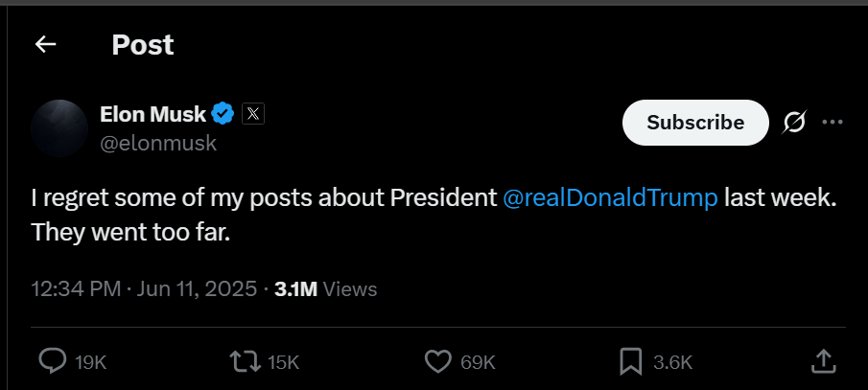Click the 69K likes count
The image size is (868, 390).
pyautogui.click(x=478, y=362)
